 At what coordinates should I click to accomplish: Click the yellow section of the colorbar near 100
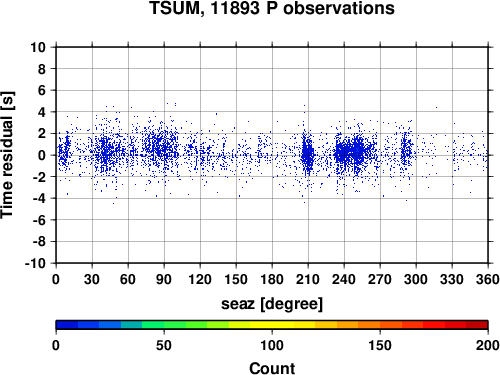272,325
